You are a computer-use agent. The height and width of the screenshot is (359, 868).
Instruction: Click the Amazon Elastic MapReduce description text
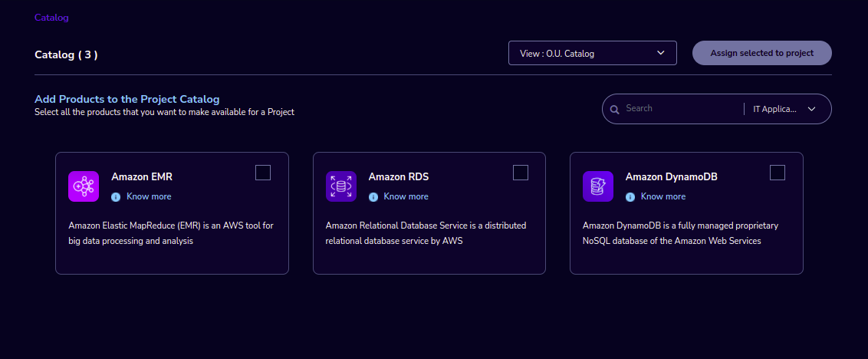click(x=171, y=233)
